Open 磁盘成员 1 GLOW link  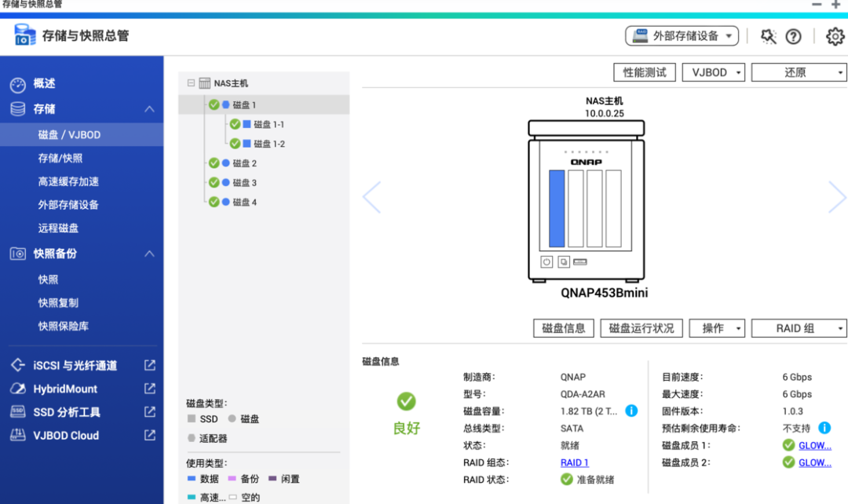point(815,445)
